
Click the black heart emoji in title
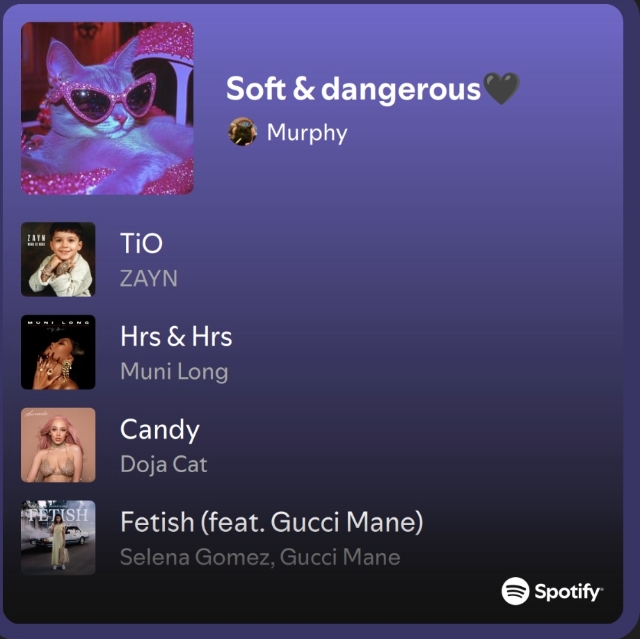[502, 88]
